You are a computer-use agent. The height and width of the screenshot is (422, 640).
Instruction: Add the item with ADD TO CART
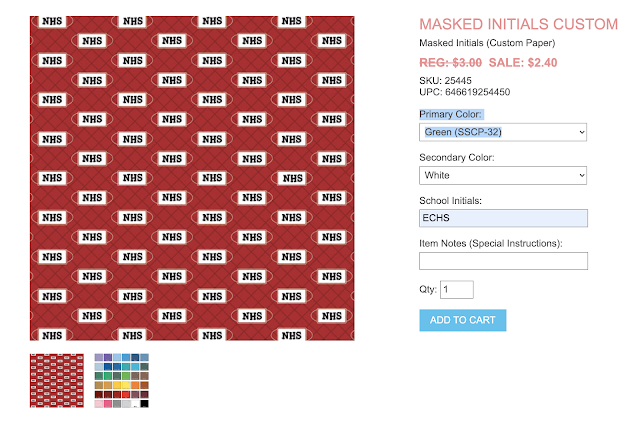click(x=462, y=320)
